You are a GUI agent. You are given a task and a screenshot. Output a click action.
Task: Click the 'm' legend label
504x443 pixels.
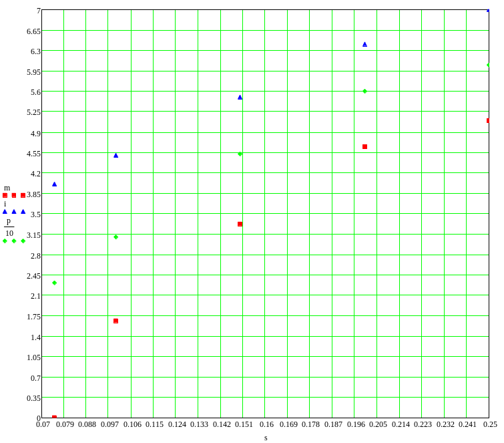[7, 188]
